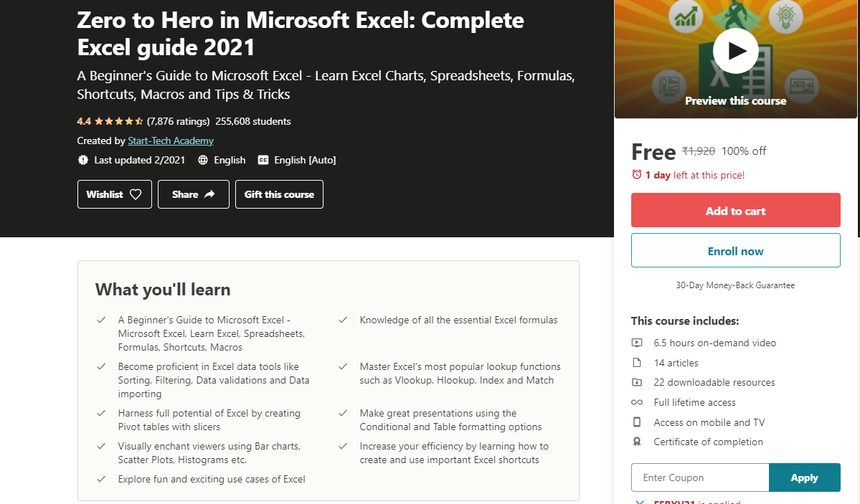Viewport: 860px width, 504px height.
Task: Click 30-Day Money-Back Guarantee text
Action: [735, 285]
